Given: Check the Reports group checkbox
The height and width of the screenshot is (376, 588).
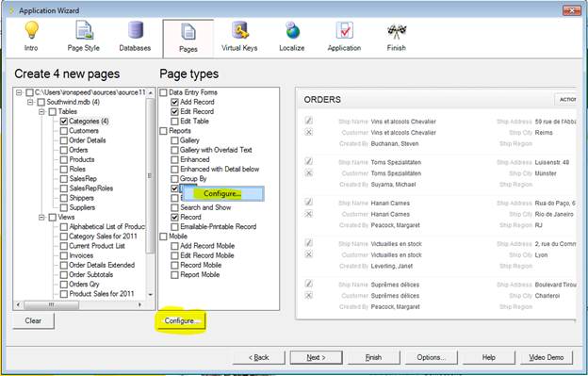Looking at the screenshot, I should [163, 131].
